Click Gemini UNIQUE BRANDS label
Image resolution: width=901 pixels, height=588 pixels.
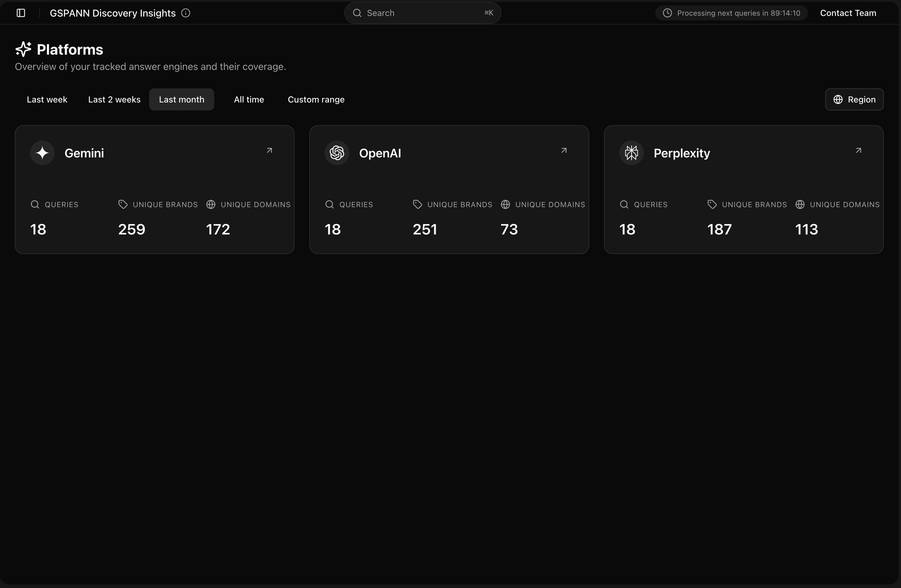tap(165, 204)
